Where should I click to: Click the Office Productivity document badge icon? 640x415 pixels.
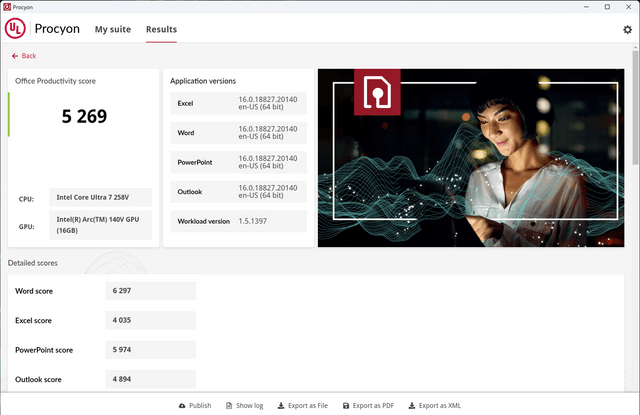click(x=377, y=92)
